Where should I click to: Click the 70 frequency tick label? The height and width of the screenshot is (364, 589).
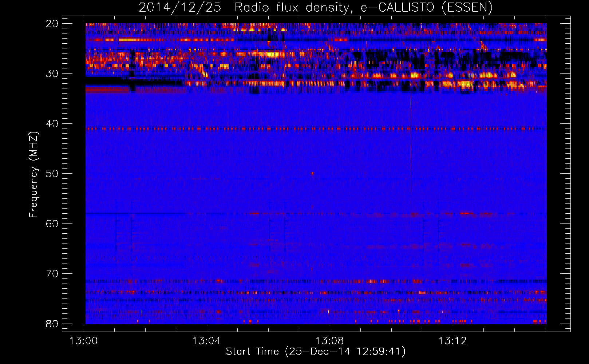click(x=52, y=274)
